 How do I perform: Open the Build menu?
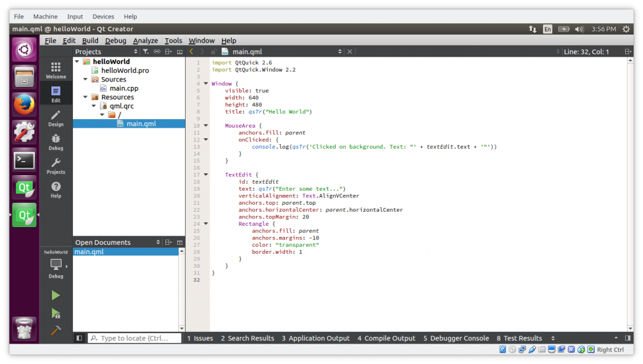[90, 41]
